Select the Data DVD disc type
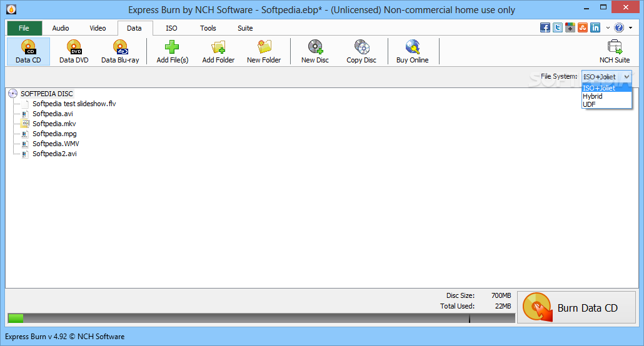The image size is (644, 346). 74,52
